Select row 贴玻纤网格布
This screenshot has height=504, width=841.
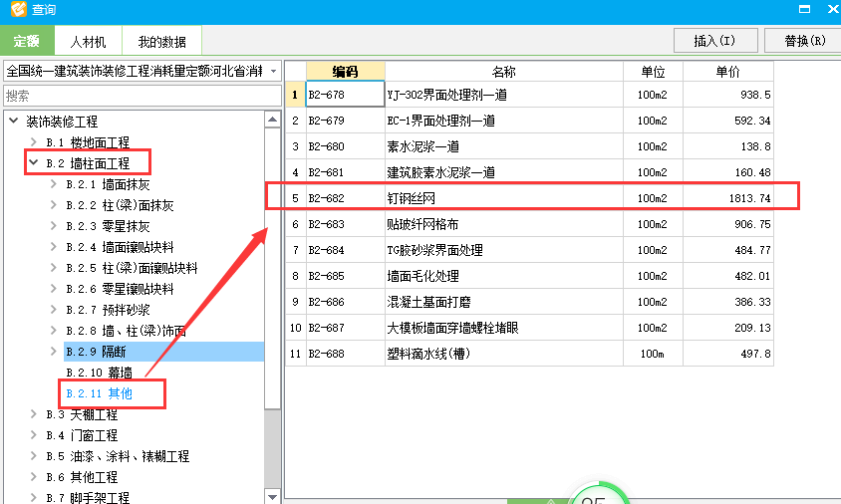[529, 224]
